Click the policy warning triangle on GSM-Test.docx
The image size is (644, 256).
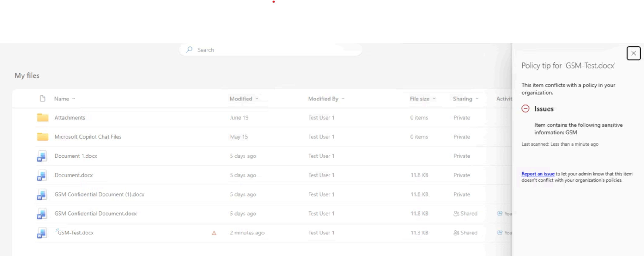coord(214,233)
